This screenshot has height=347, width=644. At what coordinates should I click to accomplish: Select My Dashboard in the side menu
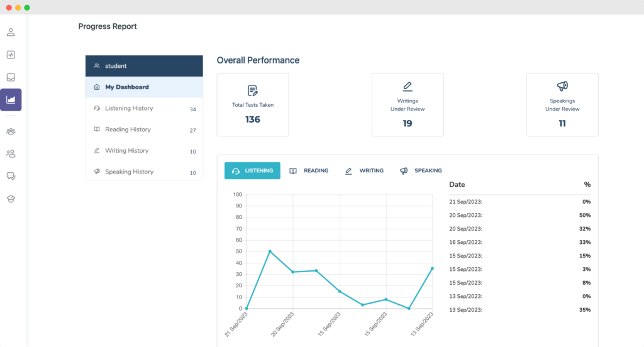click(126, 87)
